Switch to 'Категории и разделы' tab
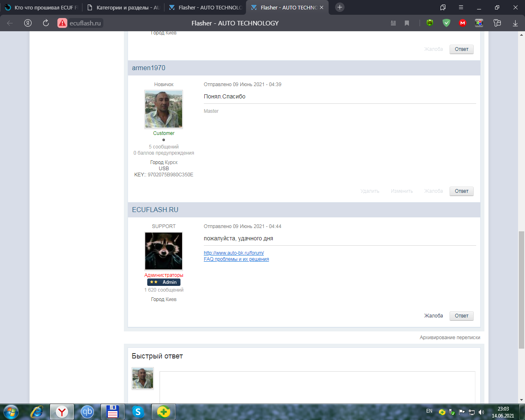 [123, 7]
